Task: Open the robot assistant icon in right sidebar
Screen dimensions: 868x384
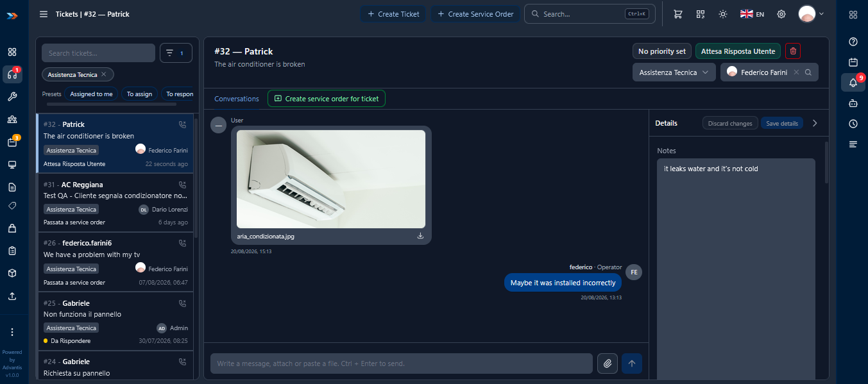Action: (853, 103)
